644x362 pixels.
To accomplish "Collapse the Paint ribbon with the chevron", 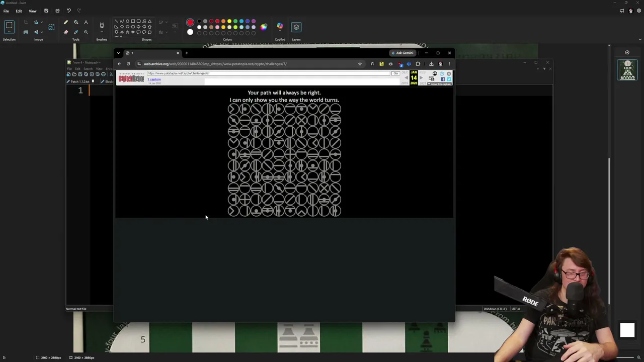I will [x=640, y=39].
